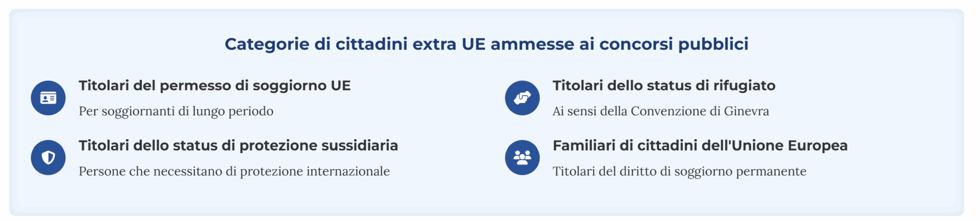Click 'Persone che necessitano di protezione internazionale'

tap(234, 171)
